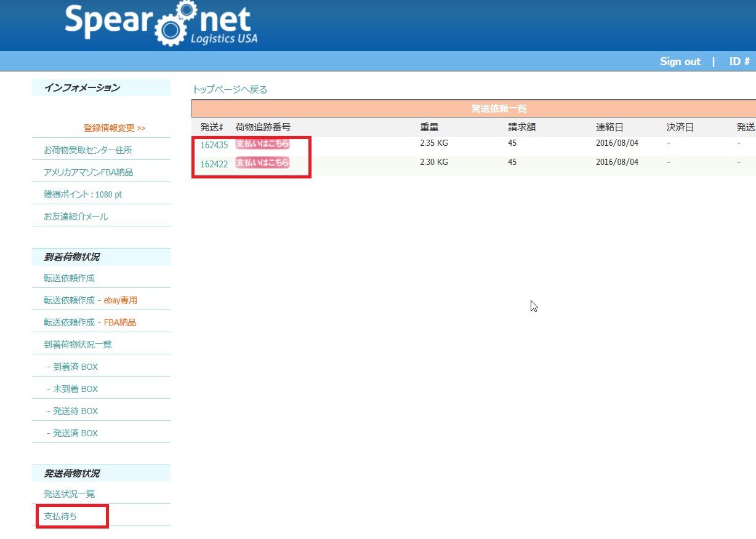Click the 2.35 KG weight cell
The width and height of the screenshot is (756, 539).
coord(434,143)
